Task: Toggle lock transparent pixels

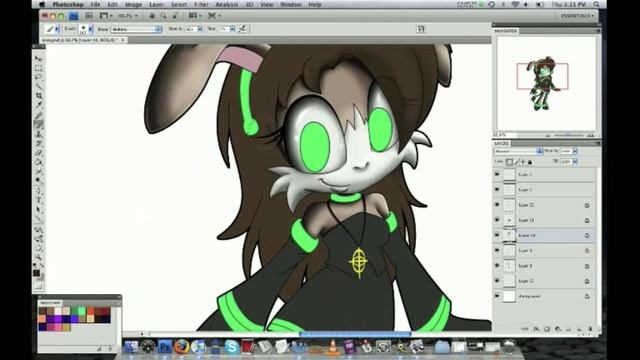Action: click(x=509, y=162)
